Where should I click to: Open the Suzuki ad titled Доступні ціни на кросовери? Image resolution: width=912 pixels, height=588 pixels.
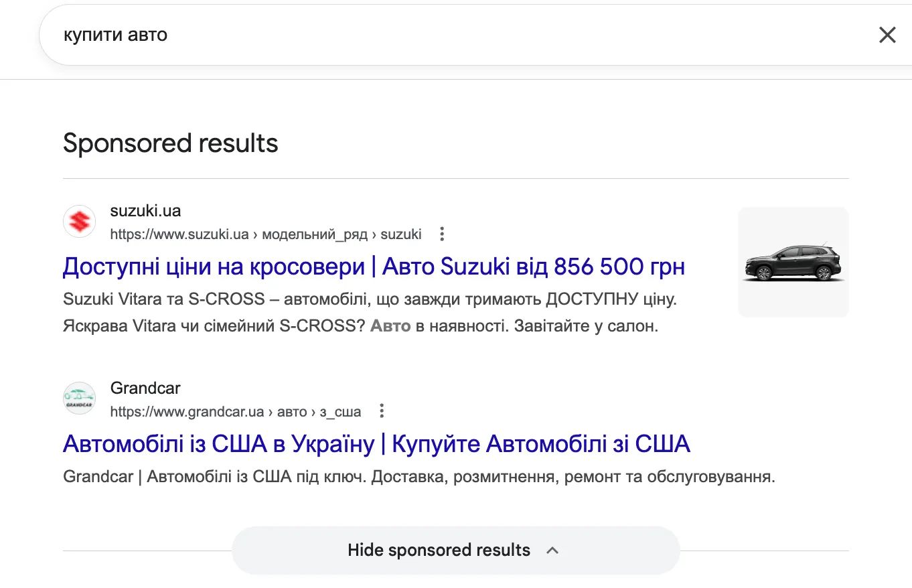click(x=373, y=266)
